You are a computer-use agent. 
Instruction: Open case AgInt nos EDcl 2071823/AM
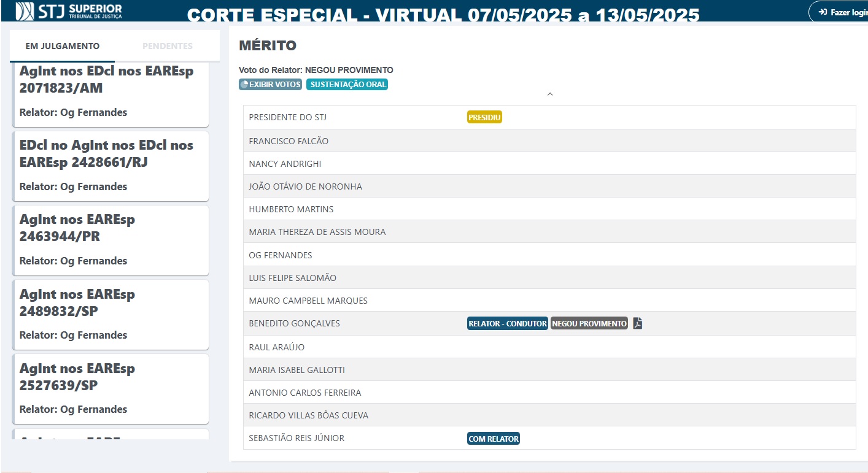coord(110,92)
